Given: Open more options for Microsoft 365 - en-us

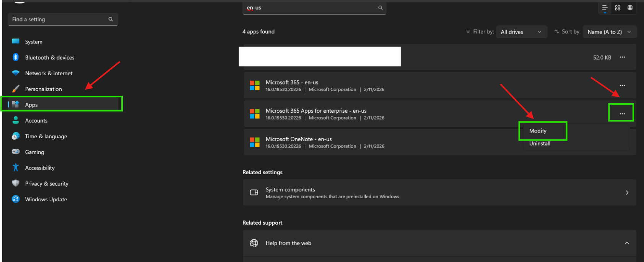Looking at the screenshot, I should point(622,86).
